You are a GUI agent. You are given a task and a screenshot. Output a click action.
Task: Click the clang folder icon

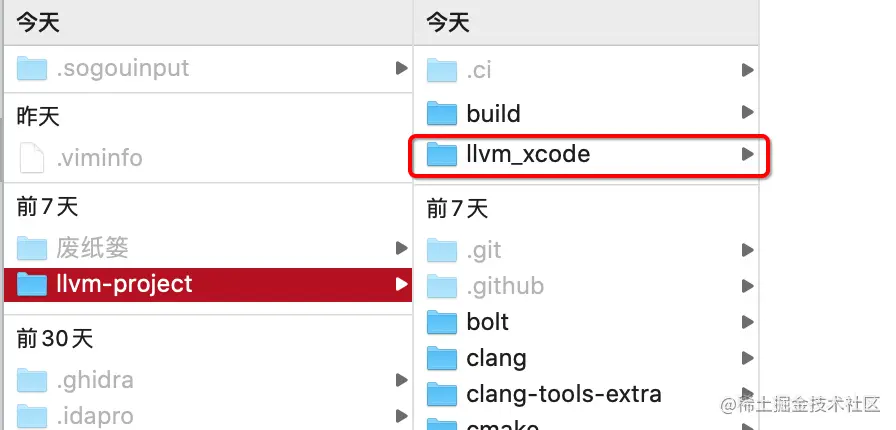click(x=442, y=359)
